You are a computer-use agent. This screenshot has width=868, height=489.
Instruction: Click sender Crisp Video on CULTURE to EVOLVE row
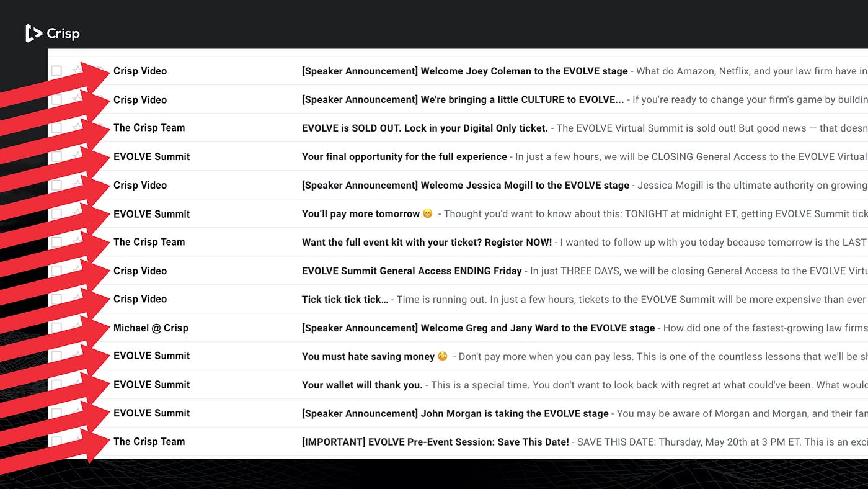[140, 100]
